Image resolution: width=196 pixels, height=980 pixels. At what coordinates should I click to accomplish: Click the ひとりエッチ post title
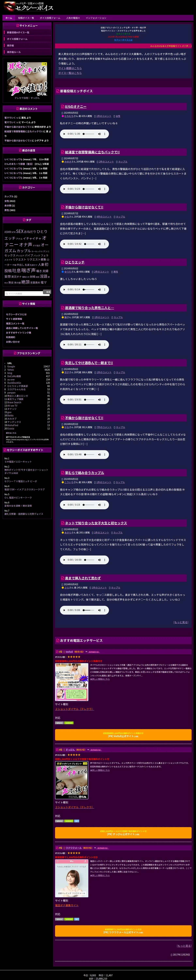pos(75,262)
